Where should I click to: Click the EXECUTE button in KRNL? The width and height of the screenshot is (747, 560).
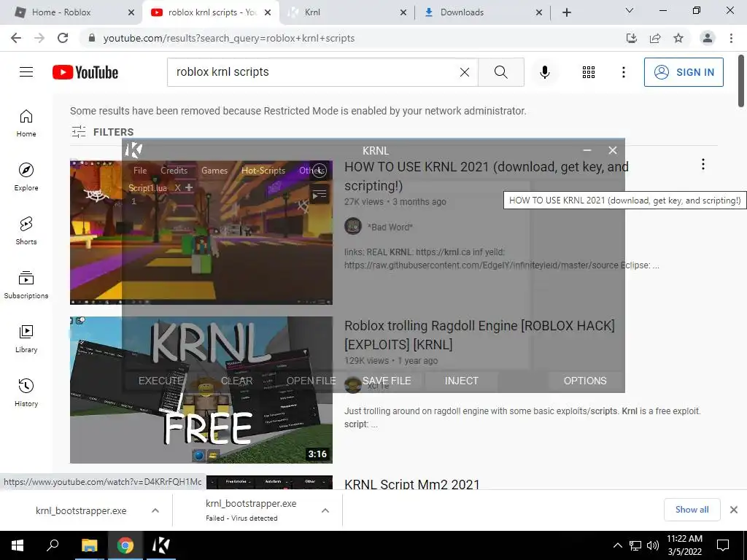pyautogui.click(x=161, y=381)
